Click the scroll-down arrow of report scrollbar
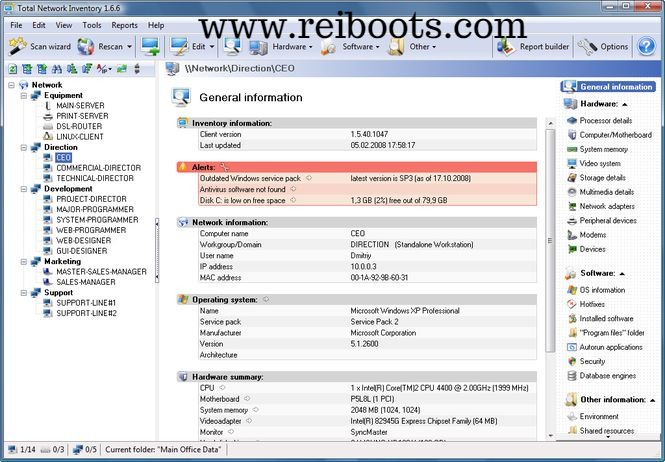Screen dimensions: 665x462 [x=550, y=435]
